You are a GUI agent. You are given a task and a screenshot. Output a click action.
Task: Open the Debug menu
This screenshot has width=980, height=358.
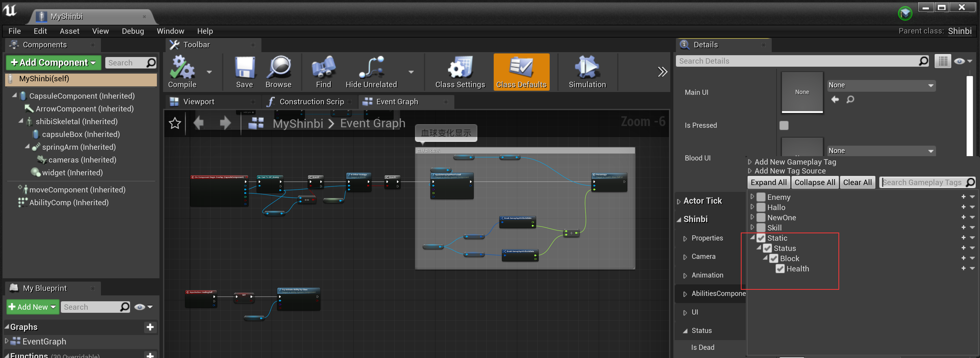pos(133,31)
